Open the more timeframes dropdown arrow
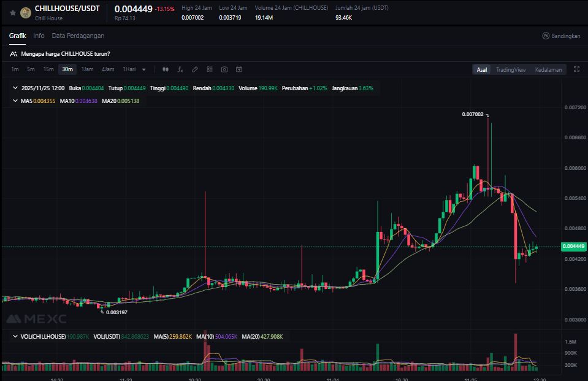 click(x=144, y=69)
